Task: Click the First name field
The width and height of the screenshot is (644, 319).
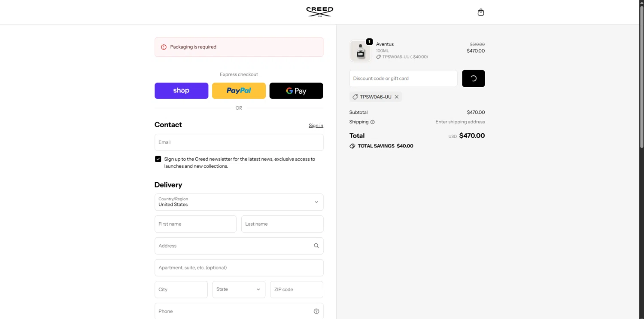Action: tap(195, 224)
